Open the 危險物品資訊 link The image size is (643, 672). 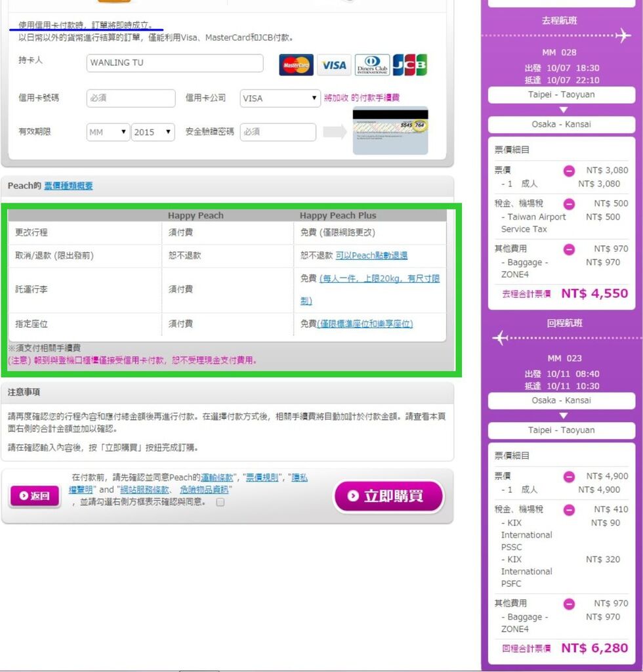pyautogui.click(x=204, y=490)
